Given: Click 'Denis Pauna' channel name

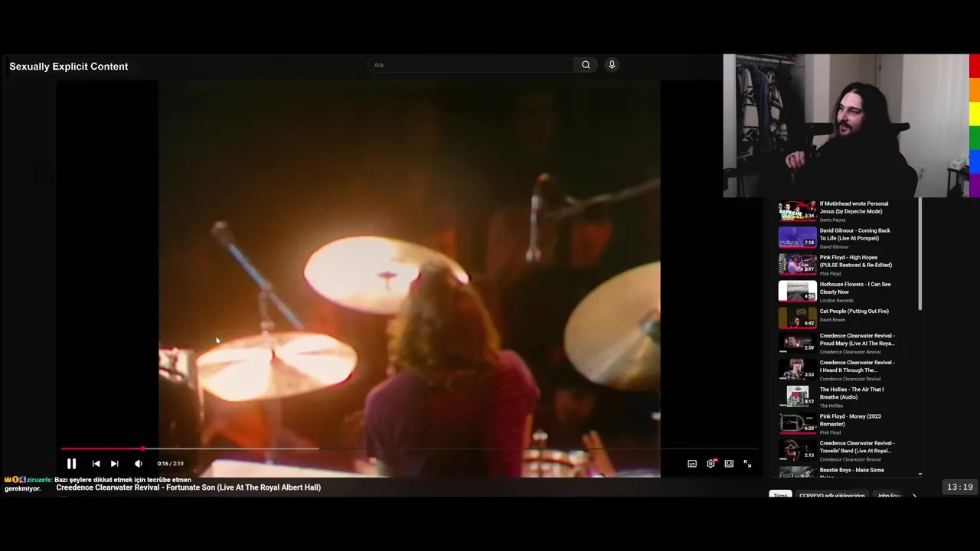Looking at the screenshot, I should pyautogui.click(x=832, y=220).
